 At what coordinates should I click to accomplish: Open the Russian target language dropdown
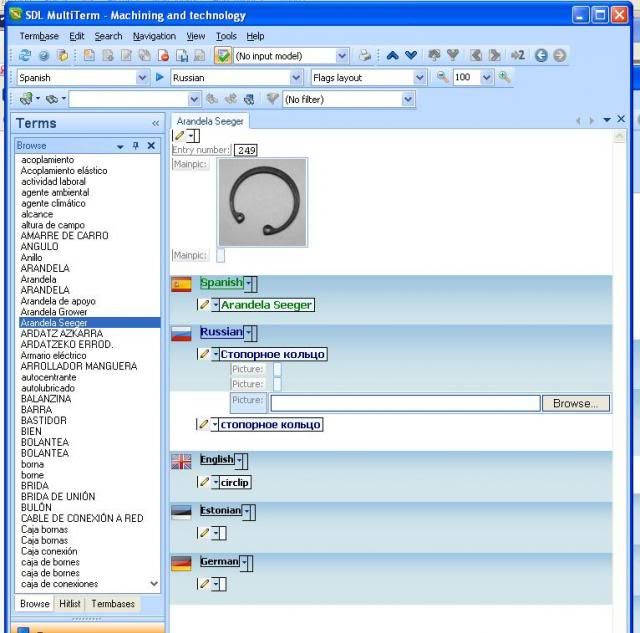(296, 78)
